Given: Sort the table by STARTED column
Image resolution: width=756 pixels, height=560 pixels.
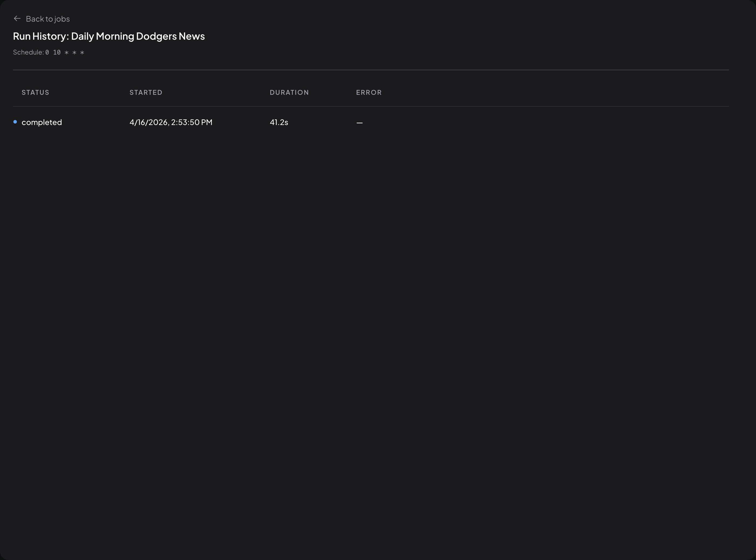Looking at the screenshot, I should point(146,92).
